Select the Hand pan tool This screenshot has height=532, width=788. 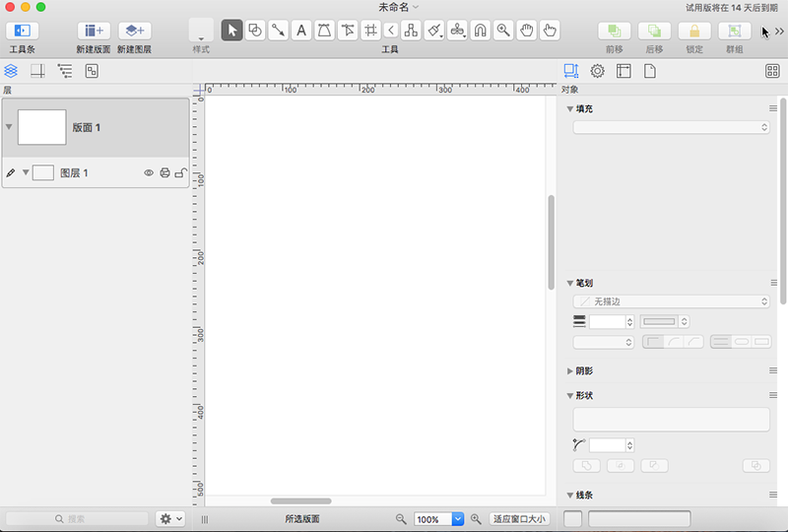coord(526,31)
